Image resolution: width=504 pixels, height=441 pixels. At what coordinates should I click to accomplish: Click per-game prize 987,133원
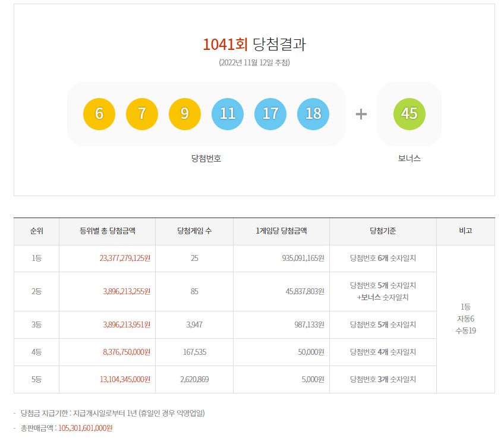tap(309, 325)
